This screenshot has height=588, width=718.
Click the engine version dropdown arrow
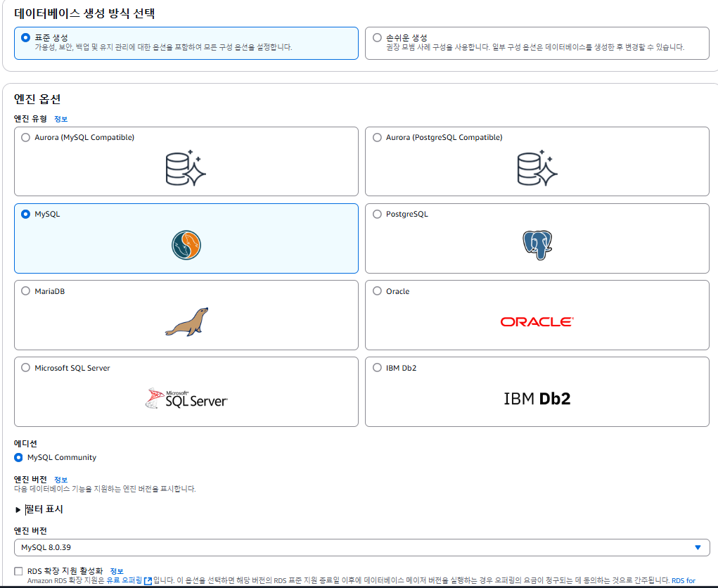[x=698, y=547]
